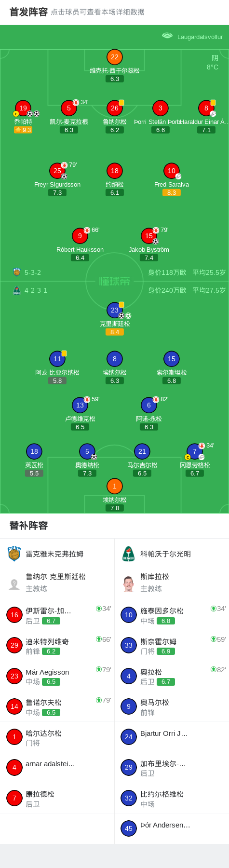Open substitute 23 Már Aegisson
229x868 pixels.
[x=57, y=676]
